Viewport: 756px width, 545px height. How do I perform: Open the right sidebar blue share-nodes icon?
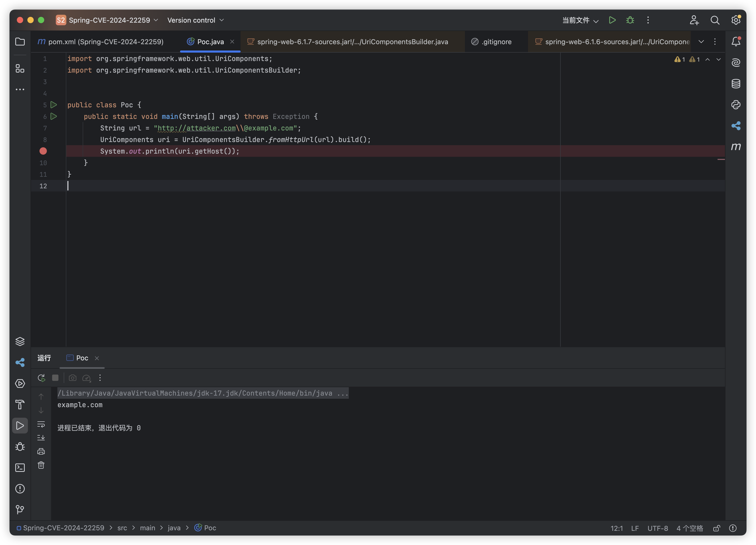pyautogui.click(x=736, y=125)
